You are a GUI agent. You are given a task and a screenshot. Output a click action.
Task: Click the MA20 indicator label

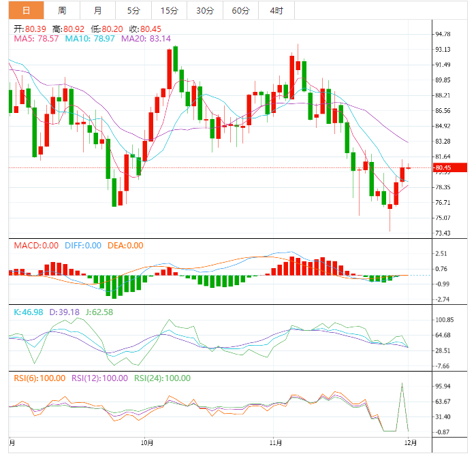(x=146, y=39)
